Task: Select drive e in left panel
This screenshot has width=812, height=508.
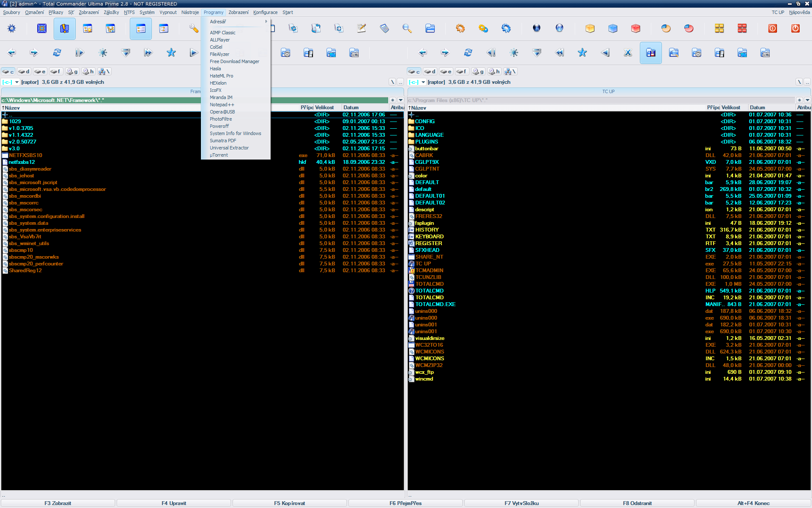Action: point(40,72)
